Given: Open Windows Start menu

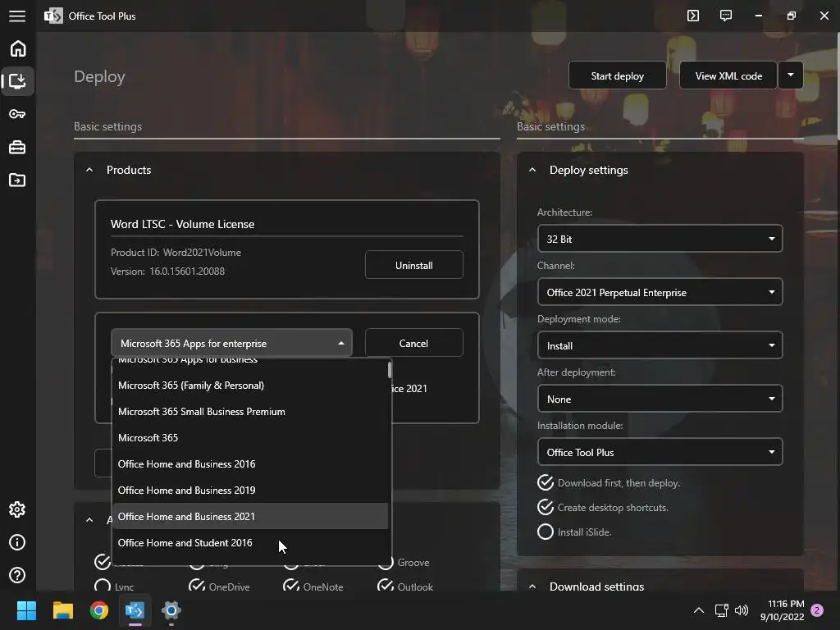Looking at the screenshot, I should click(x=26, y=610).
